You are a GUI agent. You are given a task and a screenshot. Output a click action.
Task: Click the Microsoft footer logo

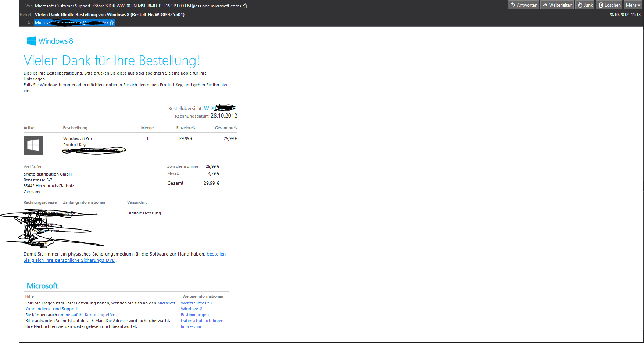[42, 286]
